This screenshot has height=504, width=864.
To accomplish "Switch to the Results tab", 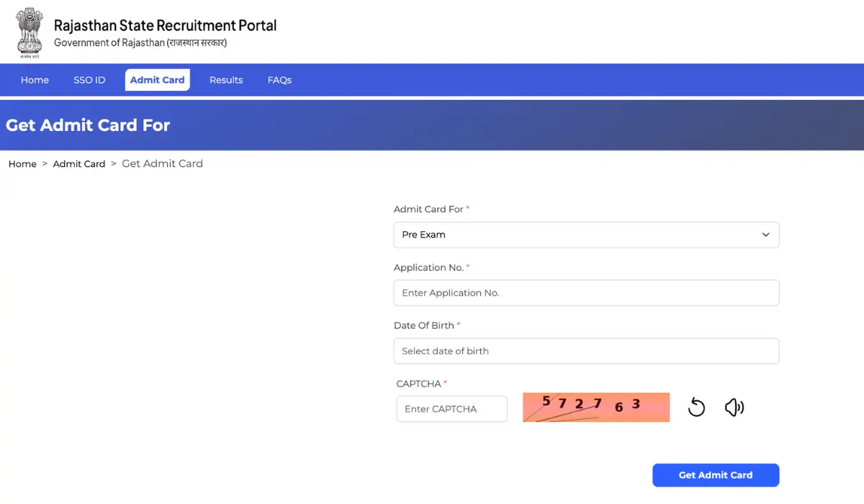I will [x=226, y=80].
